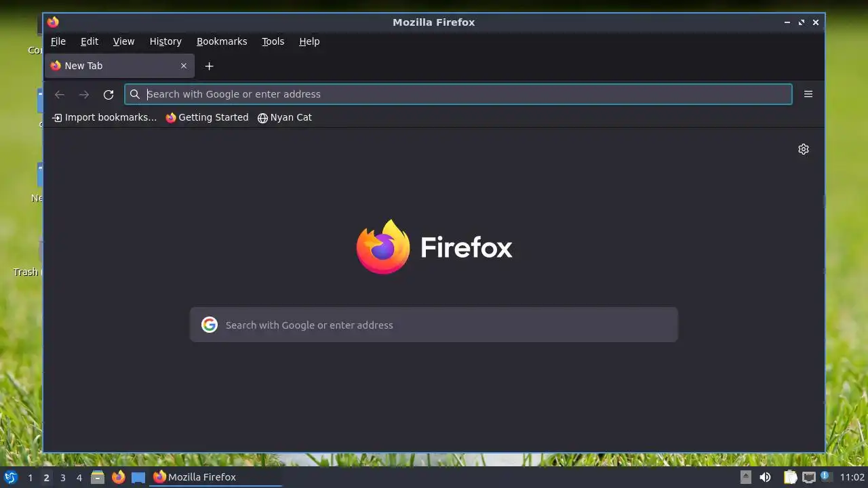Click the Mozilla Firefox taskbar window button
Image resolution: width=868 pixels, height=488 pixels.
pyautogui.click(x=216, y=477)
